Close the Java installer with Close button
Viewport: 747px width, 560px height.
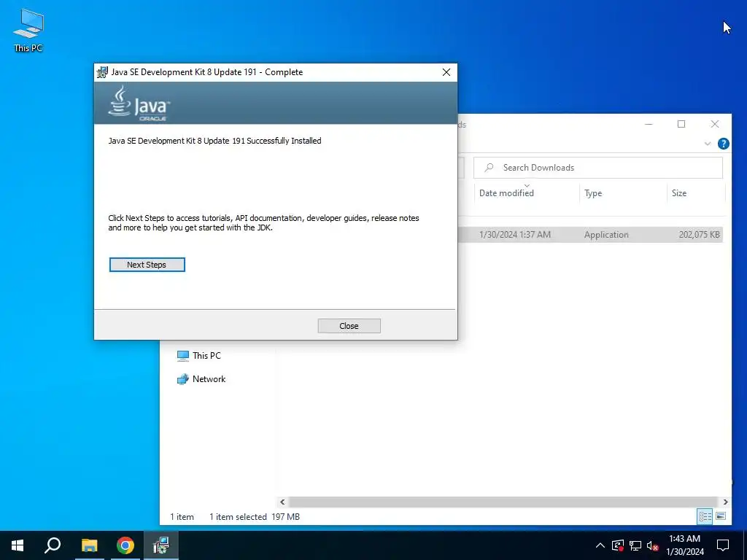[349, 326]
